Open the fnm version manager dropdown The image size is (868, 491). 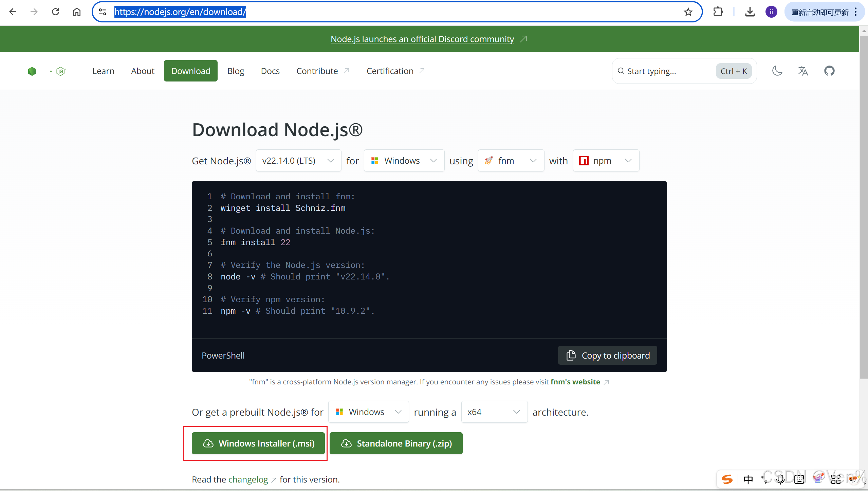click(511, 161)
